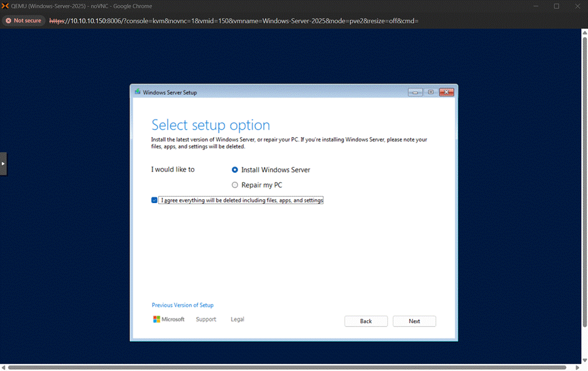This screenshot has height=371, width=588.
Task: Minimize the Windows Server Setup dialog
Action: [415, 92]
